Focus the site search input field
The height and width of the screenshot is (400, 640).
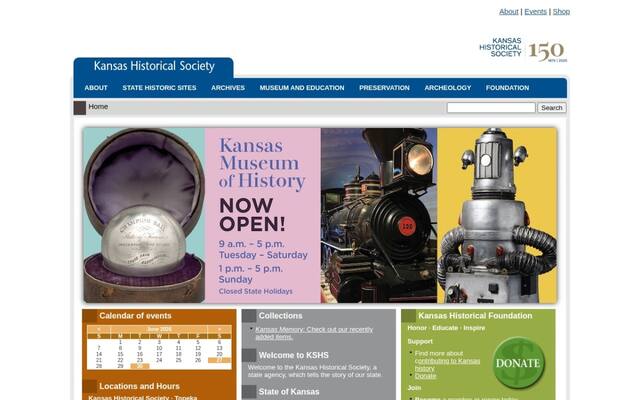pyautogui.click(x=491, y=108)
